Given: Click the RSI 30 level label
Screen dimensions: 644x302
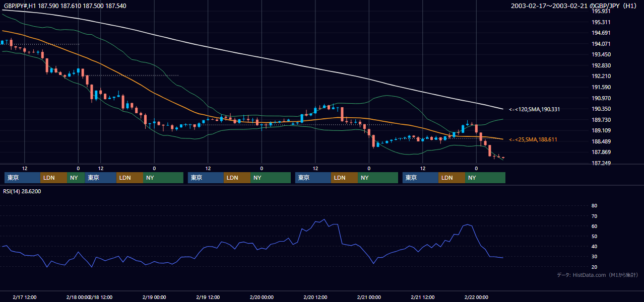Looking at the screenshot, I should click(x=594, y=257).
